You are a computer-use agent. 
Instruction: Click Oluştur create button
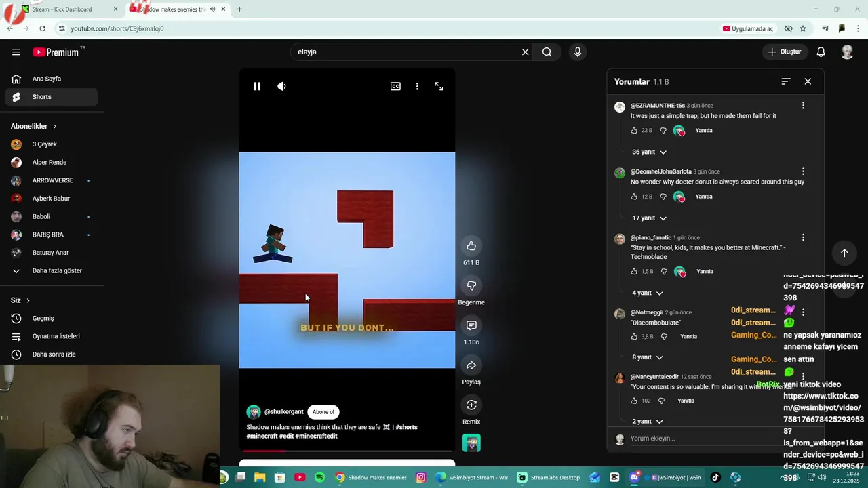tap(785, 52)
